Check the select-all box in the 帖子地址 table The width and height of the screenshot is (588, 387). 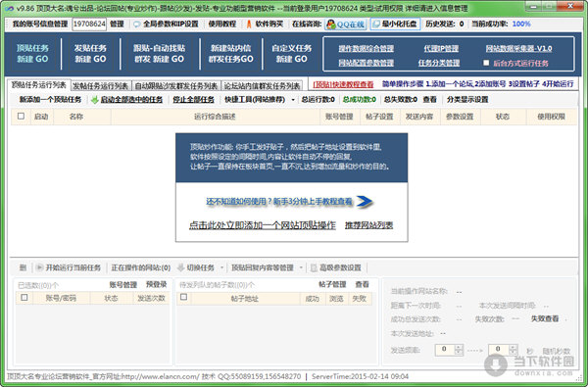point(184,298)
